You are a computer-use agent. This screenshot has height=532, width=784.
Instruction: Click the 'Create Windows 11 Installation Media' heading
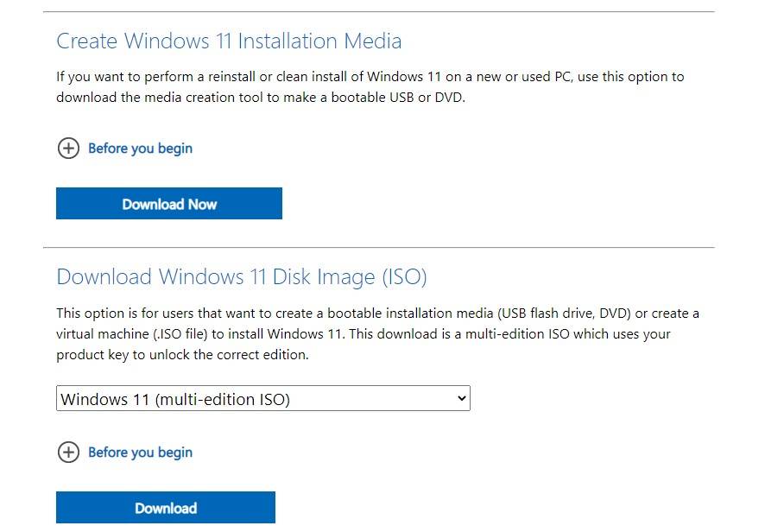(229, 41)
